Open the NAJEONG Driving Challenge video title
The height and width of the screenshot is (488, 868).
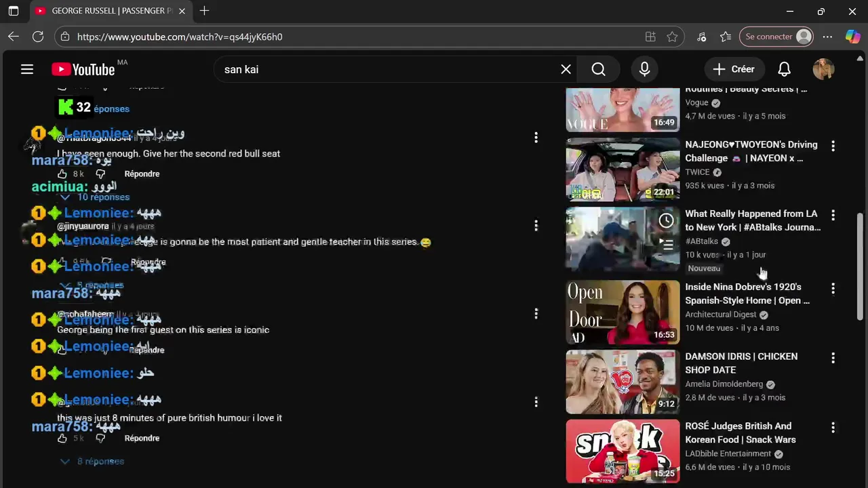tap(751, 151)
